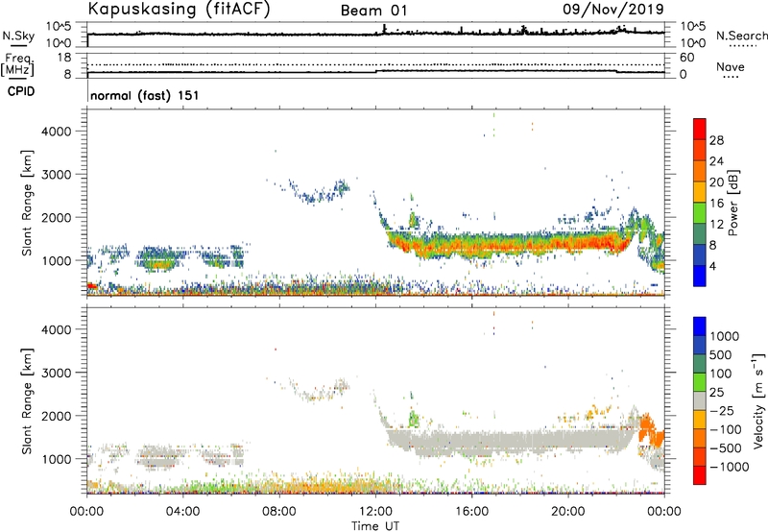Click the '60' tick on the Nave axis

click(686, 58)
